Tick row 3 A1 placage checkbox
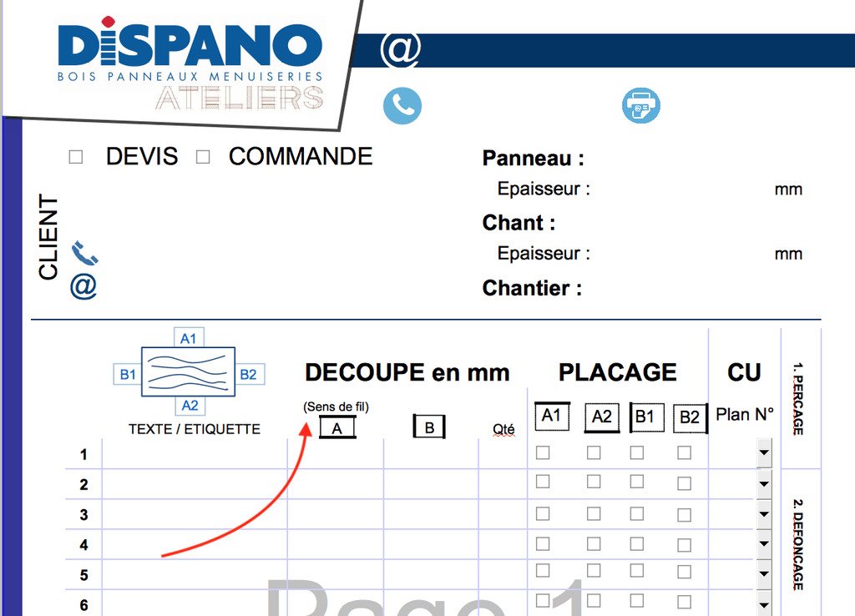 click(x=543, y=513)
